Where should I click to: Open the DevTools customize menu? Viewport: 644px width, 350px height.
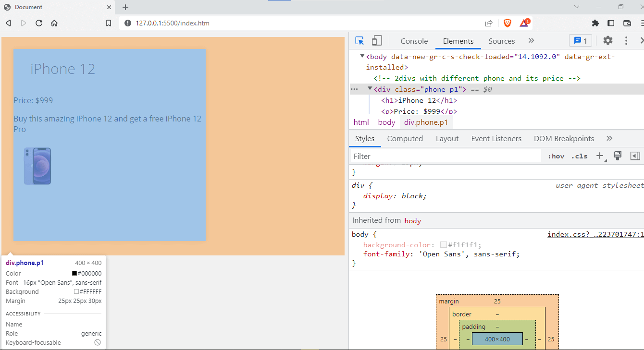tap(626, 41)
